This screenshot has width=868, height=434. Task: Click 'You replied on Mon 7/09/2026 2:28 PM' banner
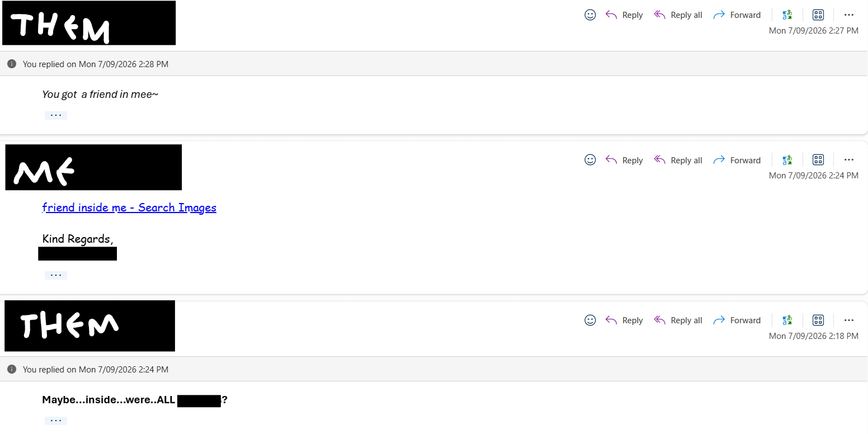434,64
